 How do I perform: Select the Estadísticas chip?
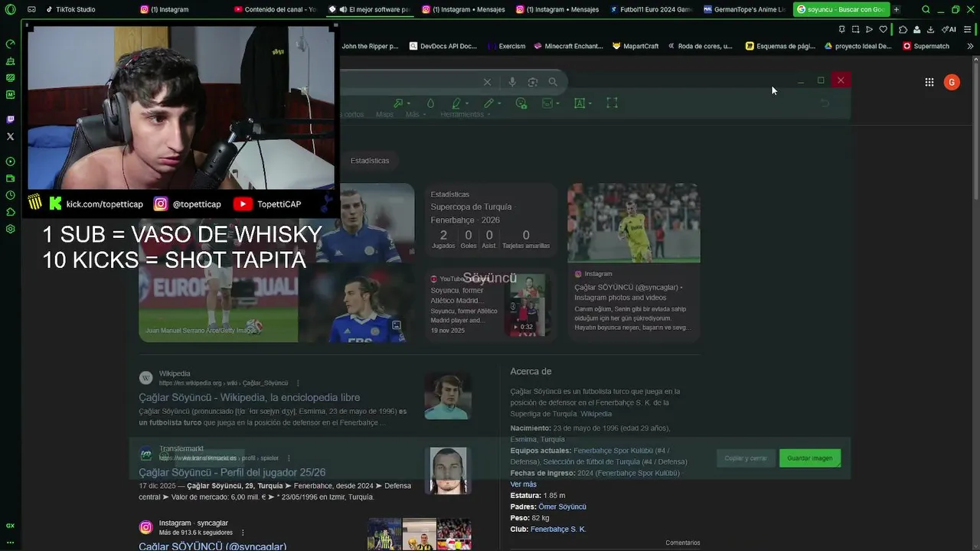pyautogui.click(x=370, y=161)
